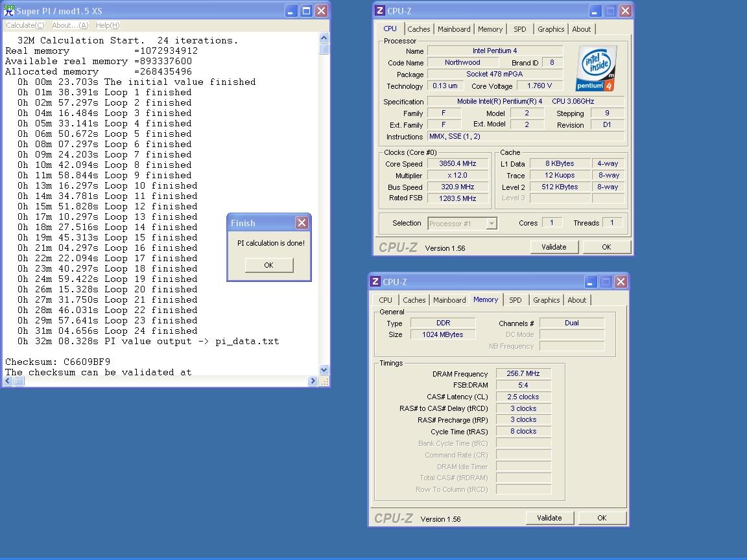Click Validate in the upper CPU-Z window
This screenshot has height=560, width=747.
(x=554, y=247)
